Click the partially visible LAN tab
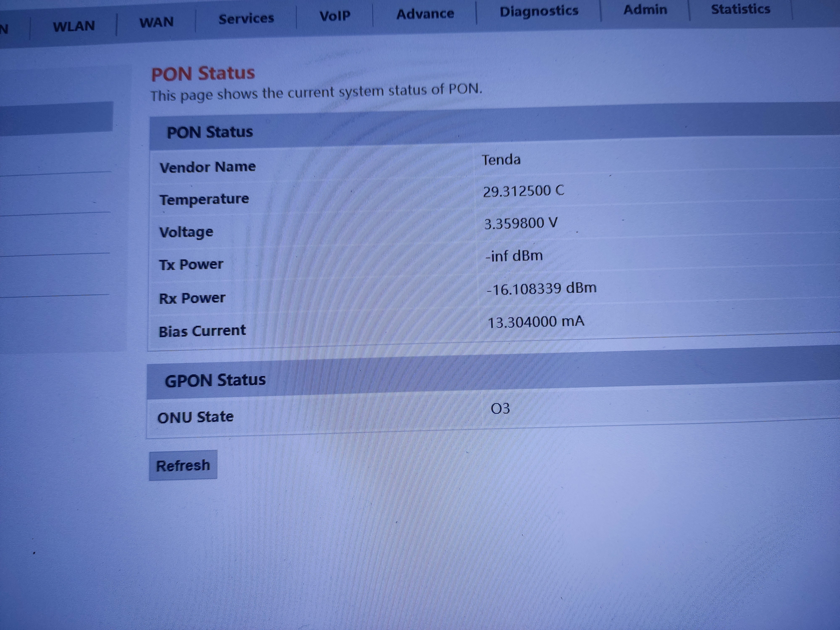840x630 pixels. [5, 29]
